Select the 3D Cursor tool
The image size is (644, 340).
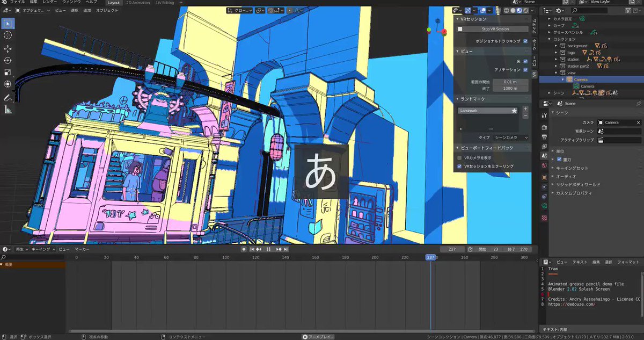coord(8,35)
